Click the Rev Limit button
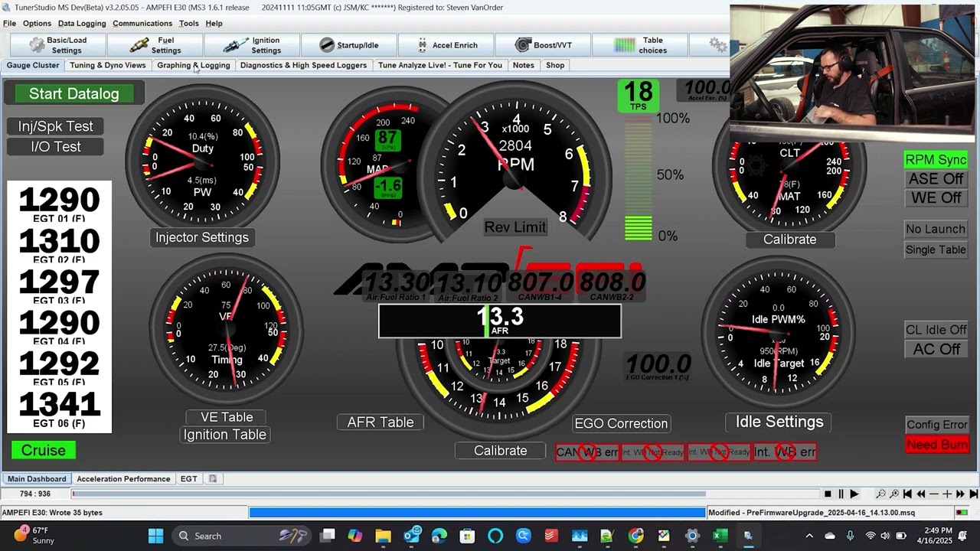 515,227
